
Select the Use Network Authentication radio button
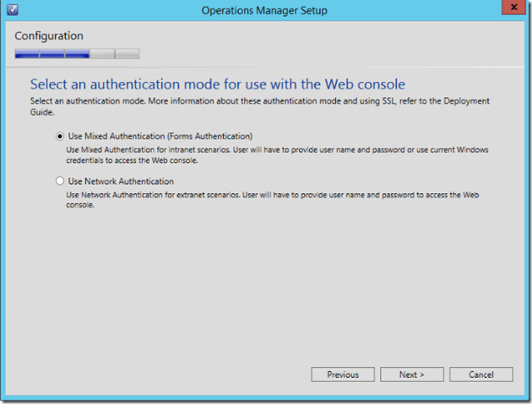tap(59, 181)
